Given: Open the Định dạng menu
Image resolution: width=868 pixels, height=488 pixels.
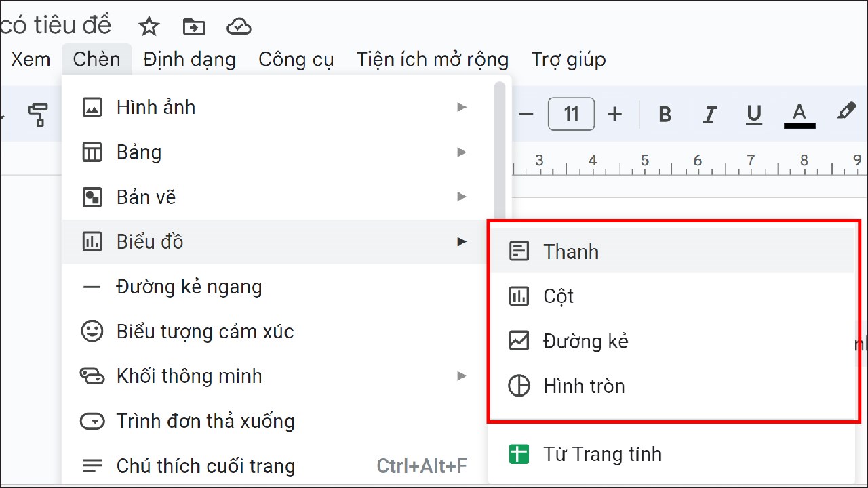Looking at the screenshot, I should [x=189, y=59].
